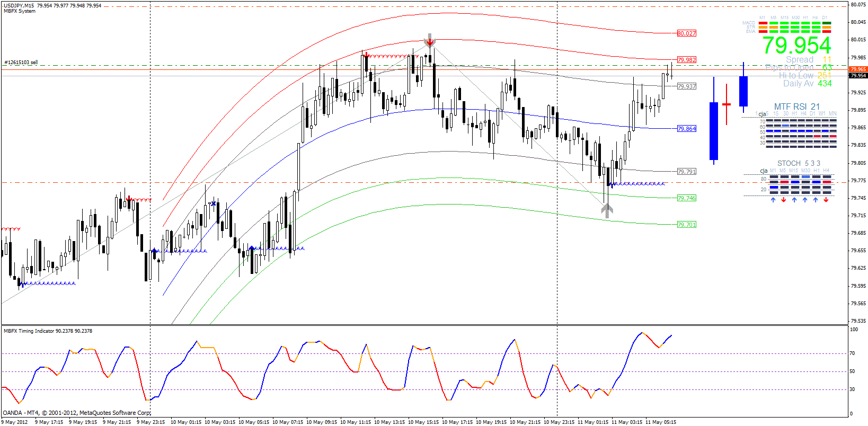This screenshot has height=426, width=868.
Task: Click the MBFX Timing Indicator subwindow title
Action: point(48,331)
